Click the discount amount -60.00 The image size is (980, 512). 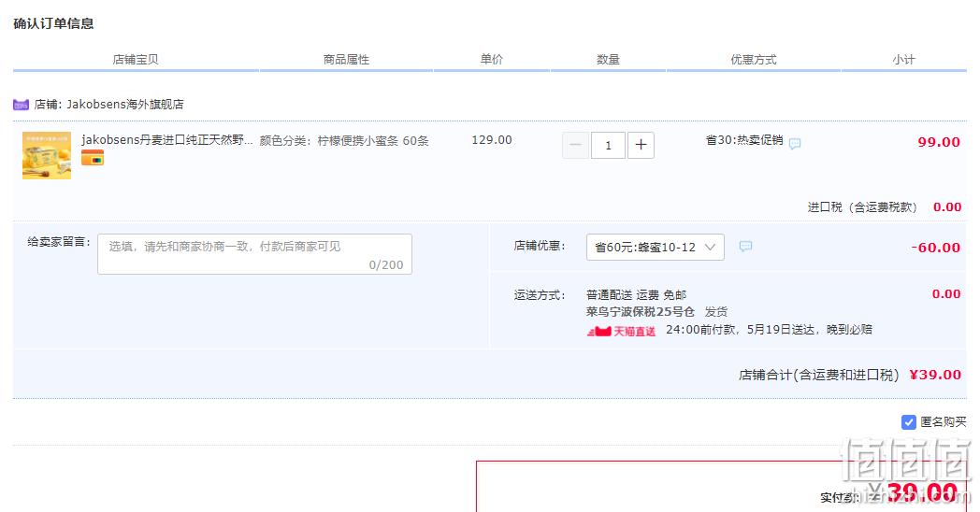936,248
